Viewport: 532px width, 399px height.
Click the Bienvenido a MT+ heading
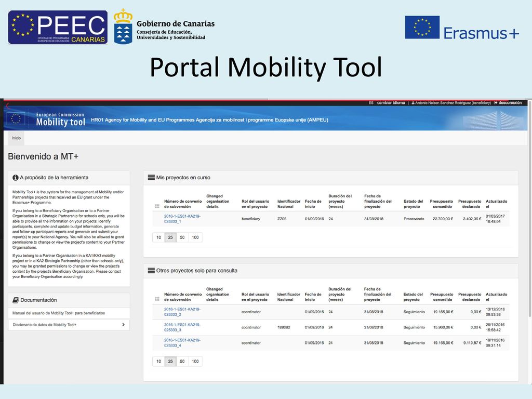tap(43, 156)
